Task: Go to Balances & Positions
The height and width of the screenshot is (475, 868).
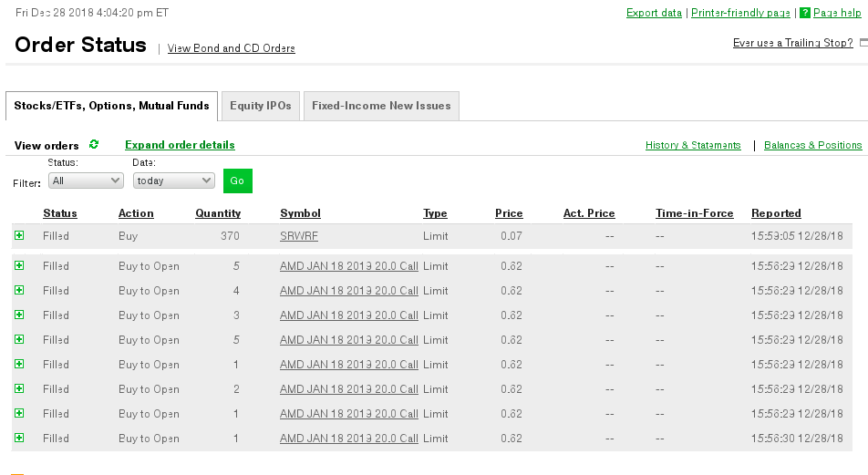Action: click(x=812, y=145)
